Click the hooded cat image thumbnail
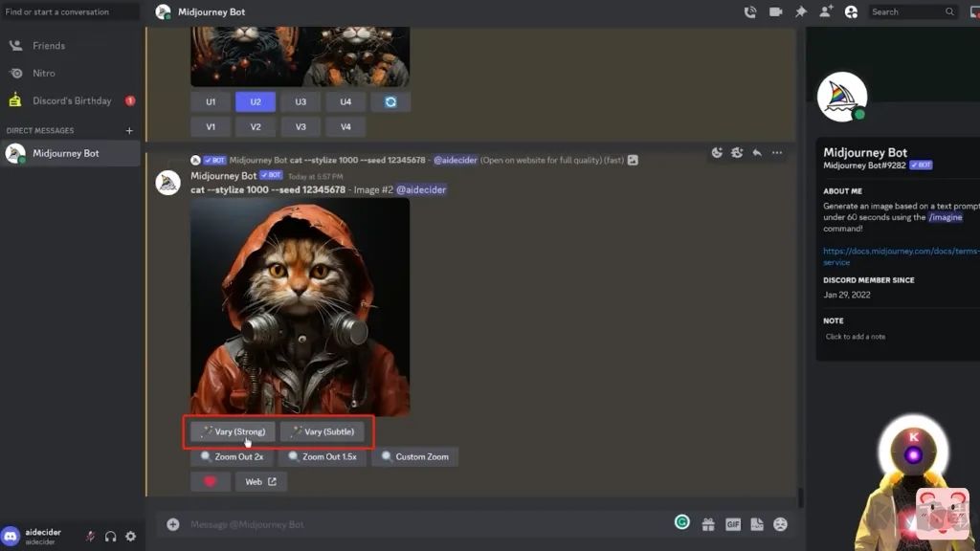The image size is (980, 551). tap(300, 306)
